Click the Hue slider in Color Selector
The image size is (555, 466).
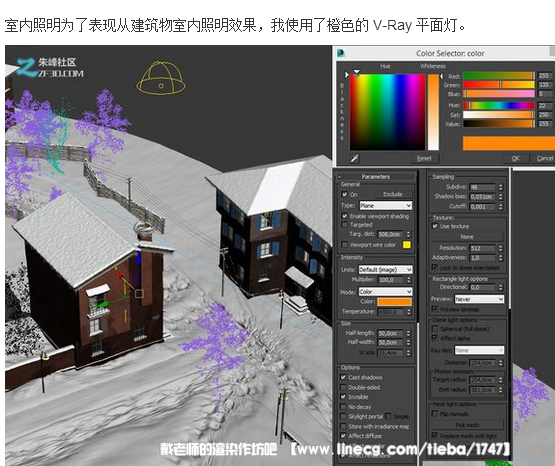499,105
